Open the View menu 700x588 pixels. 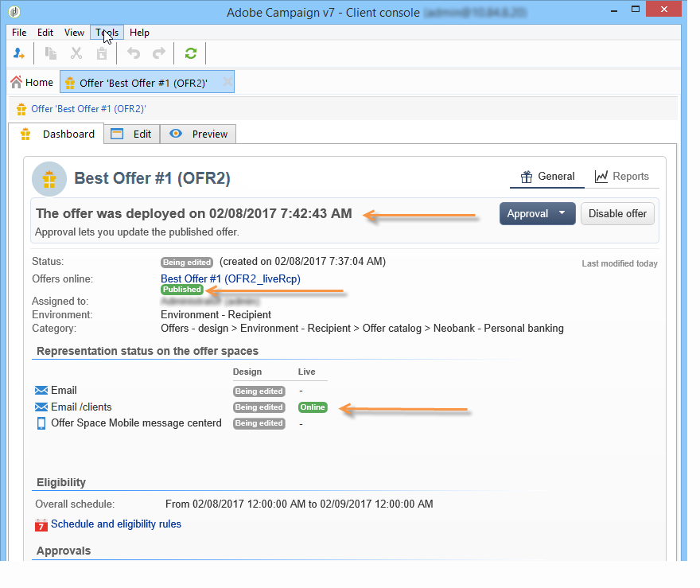pyautogui.click(x=74, y=33)
